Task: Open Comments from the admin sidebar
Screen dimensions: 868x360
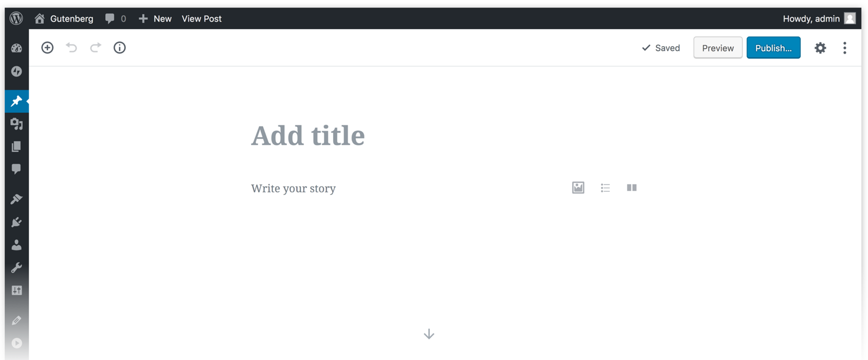Action: 16,169
